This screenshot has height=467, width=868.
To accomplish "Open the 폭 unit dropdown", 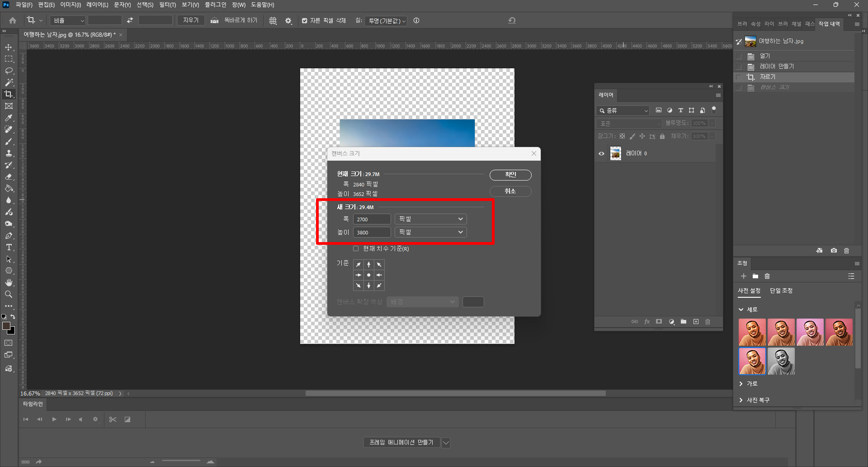I will 430,219.
